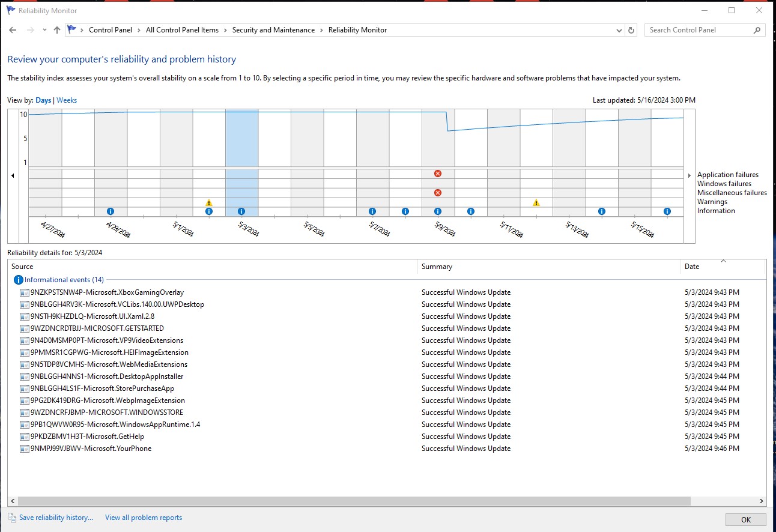Open View all problem reports
Image resolution: width=776 pixels, height=532 pixels.
[144, 518]
